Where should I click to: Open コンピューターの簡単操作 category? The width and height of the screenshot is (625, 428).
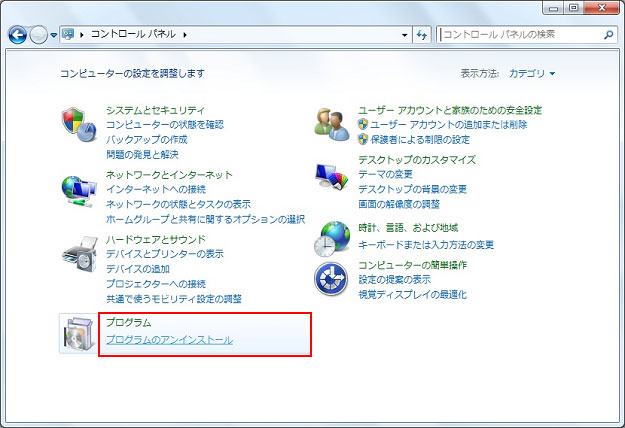(x=412, y=265)
